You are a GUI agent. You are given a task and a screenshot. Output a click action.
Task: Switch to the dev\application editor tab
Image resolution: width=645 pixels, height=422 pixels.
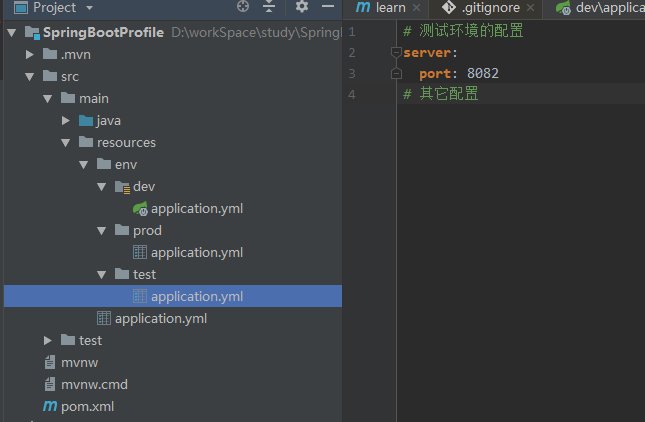(610, 8)
